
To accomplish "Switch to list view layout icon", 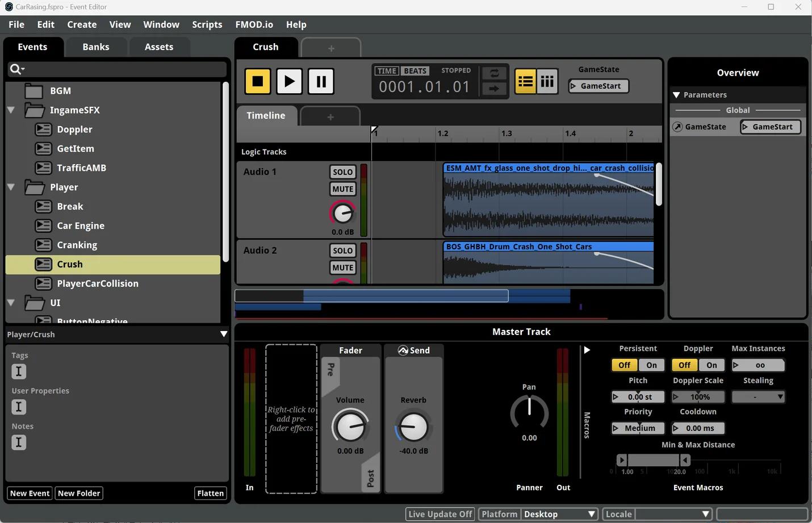I will coord(525,81).
